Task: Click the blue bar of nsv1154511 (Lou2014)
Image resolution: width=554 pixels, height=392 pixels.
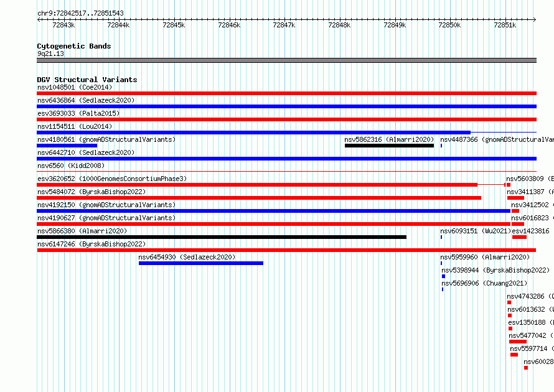Action: (254, 133)
